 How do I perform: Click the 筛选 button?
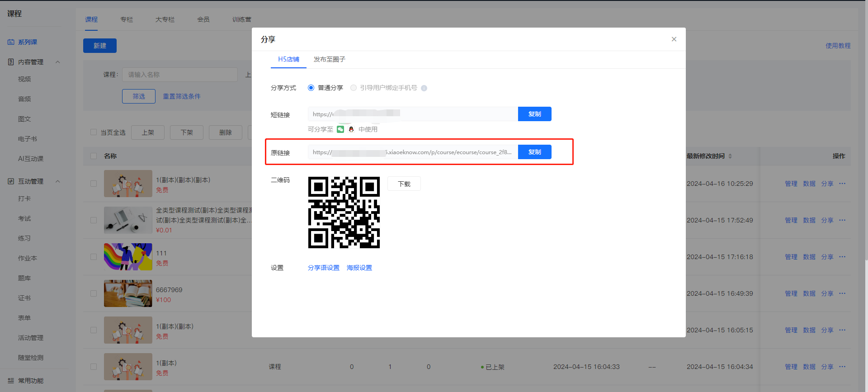[139, 96]
